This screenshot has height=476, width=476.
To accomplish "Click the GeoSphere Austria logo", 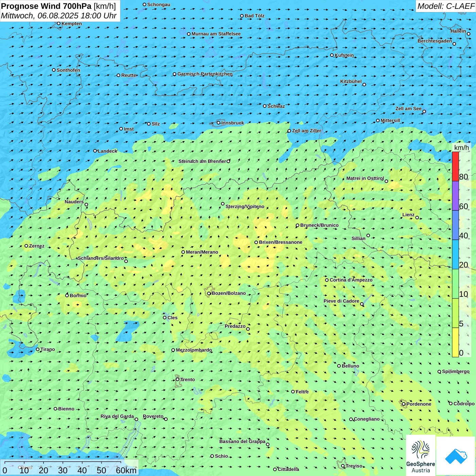I will [x=421, y=456].
